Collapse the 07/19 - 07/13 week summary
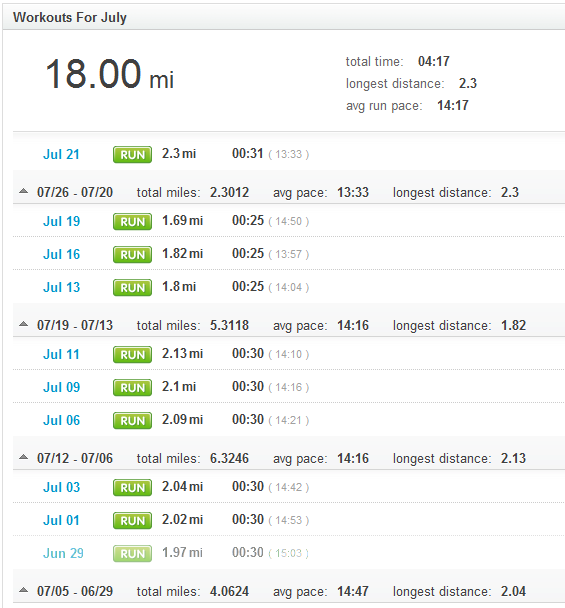The height and width of the screenshot is (608, 565). (x=24, y=324)
